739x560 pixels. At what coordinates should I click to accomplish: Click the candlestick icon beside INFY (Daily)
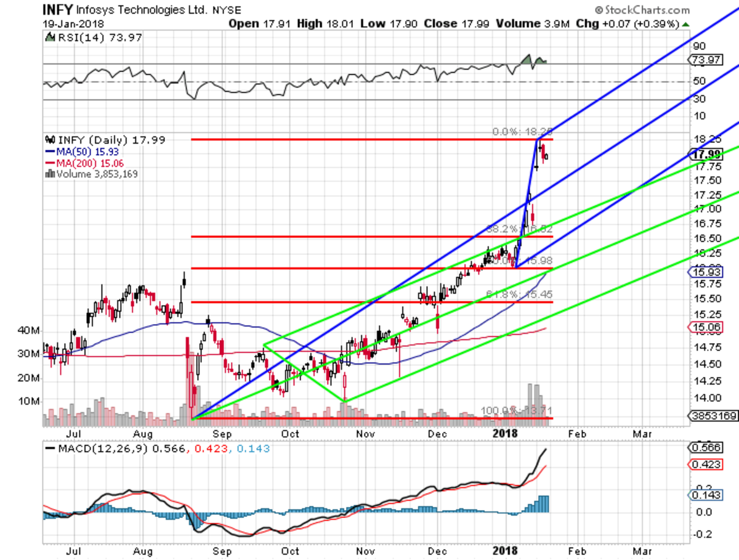click(x=50, y=140)
